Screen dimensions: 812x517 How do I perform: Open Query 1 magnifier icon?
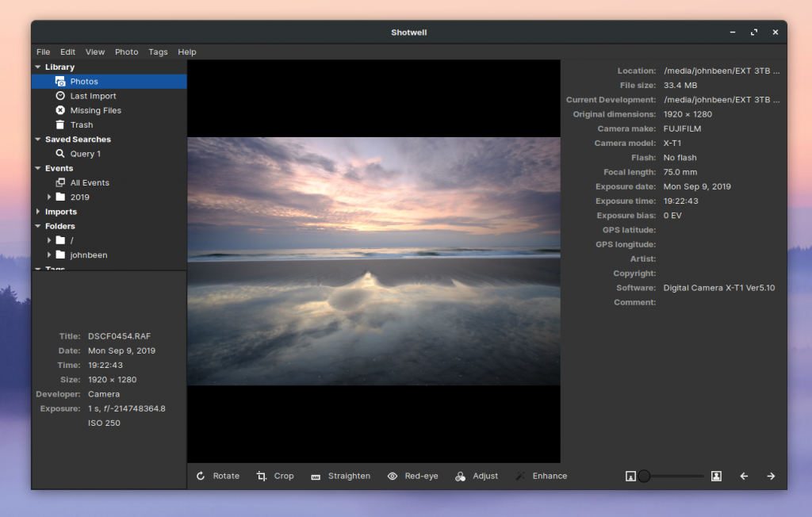pyautogui.click(x=60, y=153)
